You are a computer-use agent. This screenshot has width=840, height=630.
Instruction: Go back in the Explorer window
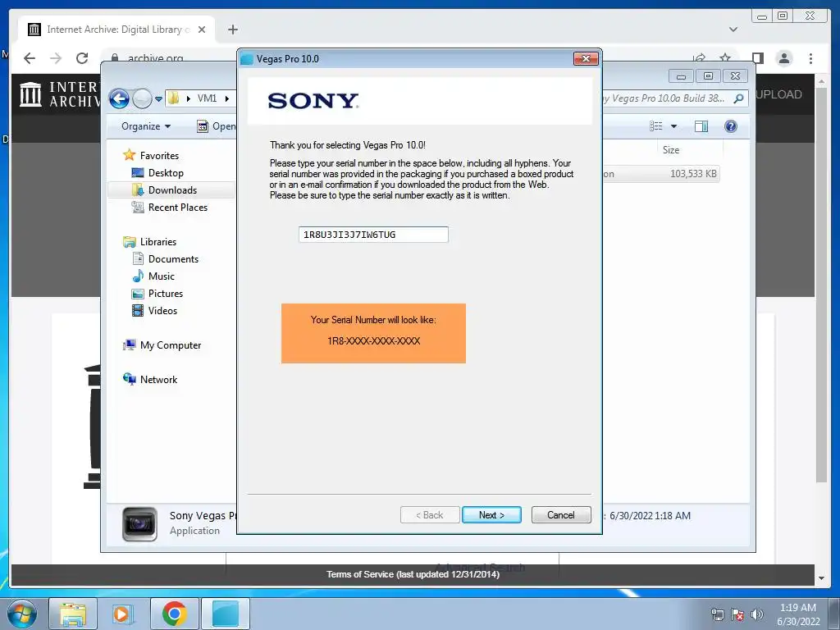tap(119, 98)
